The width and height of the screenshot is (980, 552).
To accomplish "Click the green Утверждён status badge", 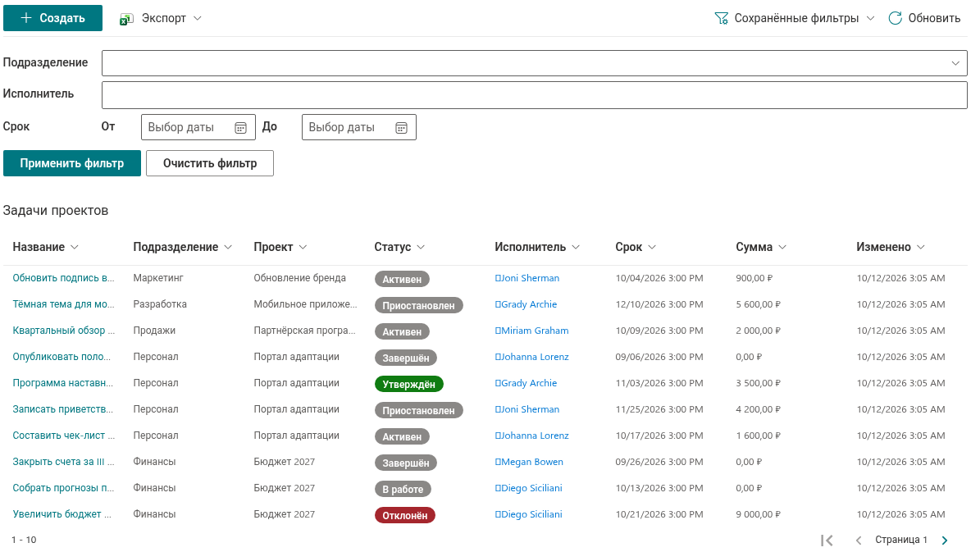I will tap(408, 384).
